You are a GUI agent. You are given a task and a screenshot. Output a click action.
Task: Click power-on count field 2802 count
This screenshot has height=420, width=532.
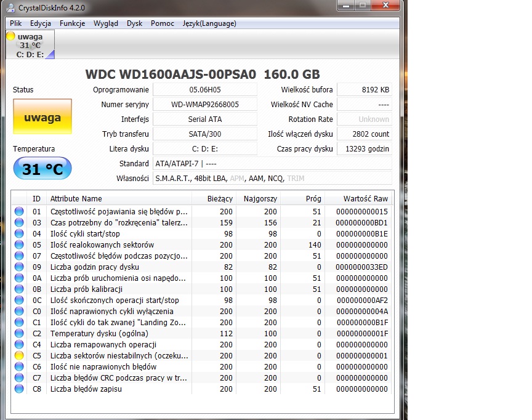coord(365,134)
